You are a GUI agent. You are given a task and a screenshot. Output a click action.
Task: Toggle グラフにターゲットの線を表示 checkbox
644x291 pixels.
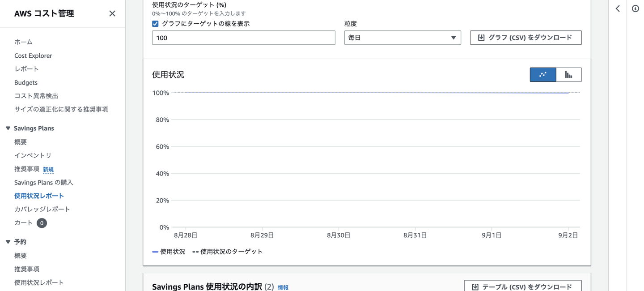click(155, 24)
